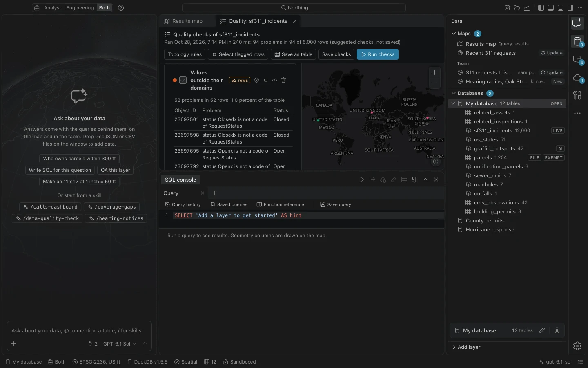588x368 pixels.
Task: Add a new query tab
Action: [x=215, y=193]
